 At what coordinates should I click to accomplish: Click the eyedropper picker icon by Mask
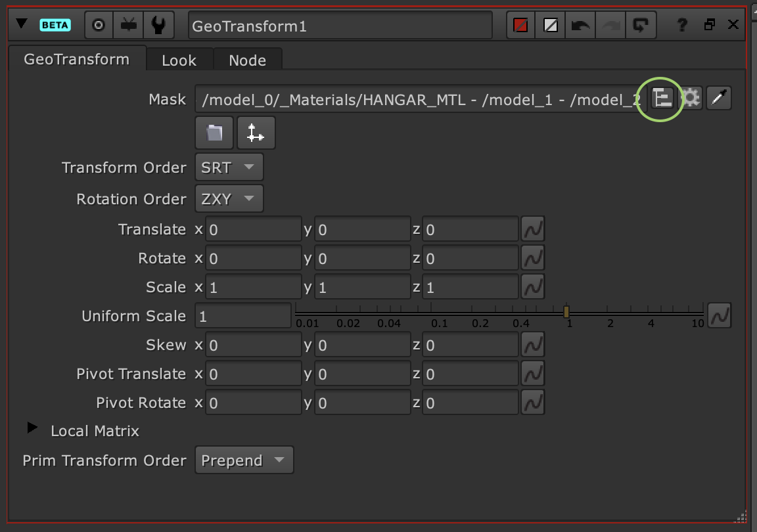[719, 99]
